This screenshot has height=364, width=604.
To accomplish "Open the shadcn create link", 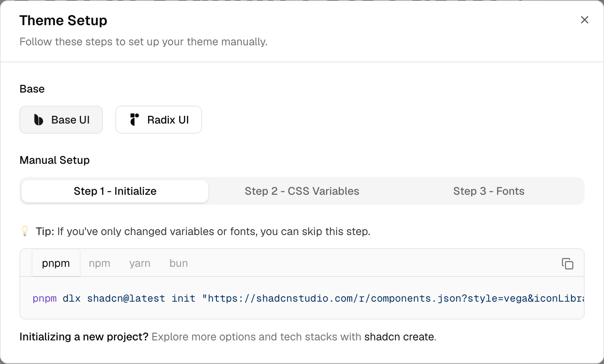I will [x=399, y=337].
